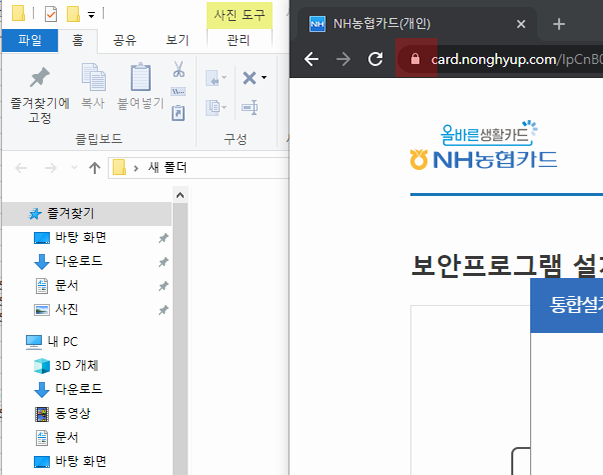The image size is (603, 475).
Task: Click the Cut scissors icon in ribbon
Action: (x=178, y=69)
